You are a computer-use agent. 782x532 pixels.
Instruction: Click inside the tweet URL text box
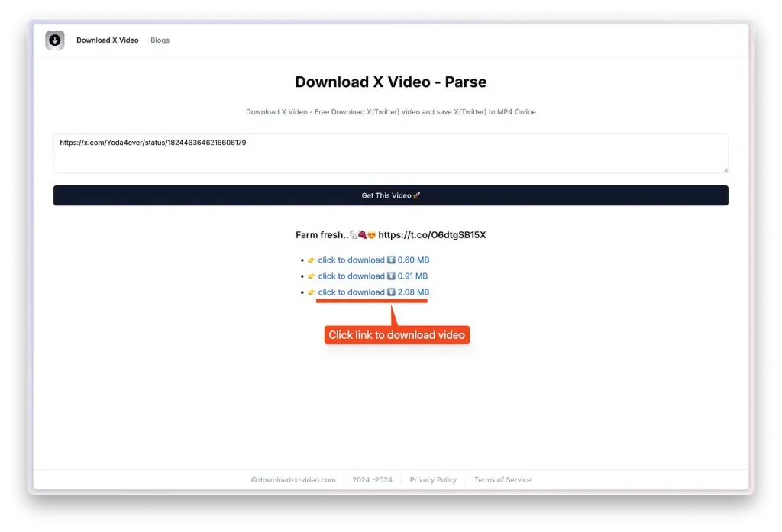point(390,153)
